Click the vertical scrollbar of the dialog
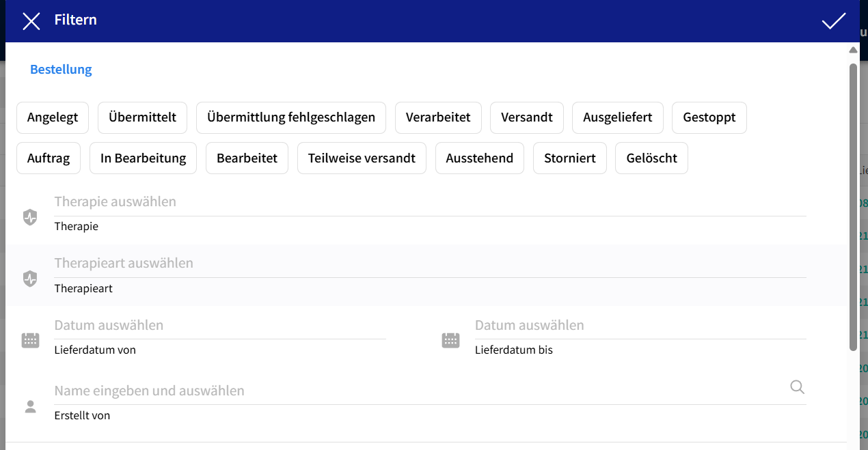 [x=853, y=205]
